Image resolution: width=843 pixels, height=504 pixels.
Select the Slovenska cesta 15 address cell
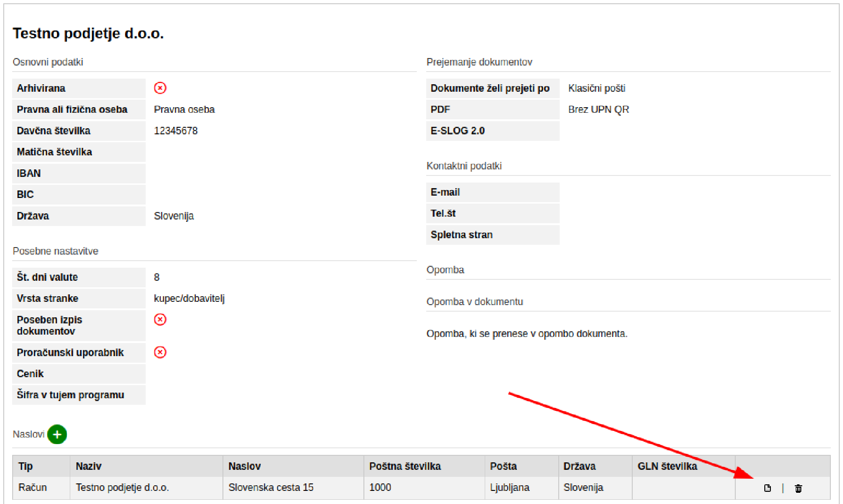(271, 488)
